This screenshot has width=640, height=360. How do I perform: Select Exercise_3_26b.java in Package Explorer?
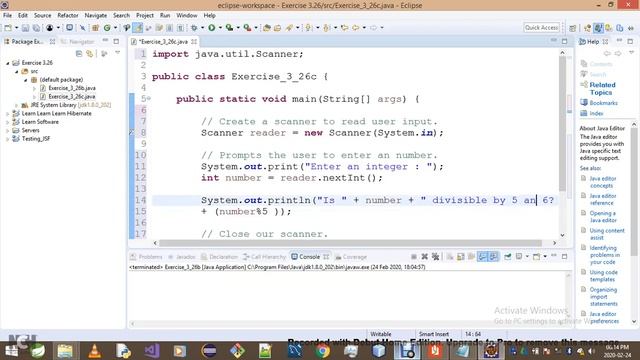[72, 88]
